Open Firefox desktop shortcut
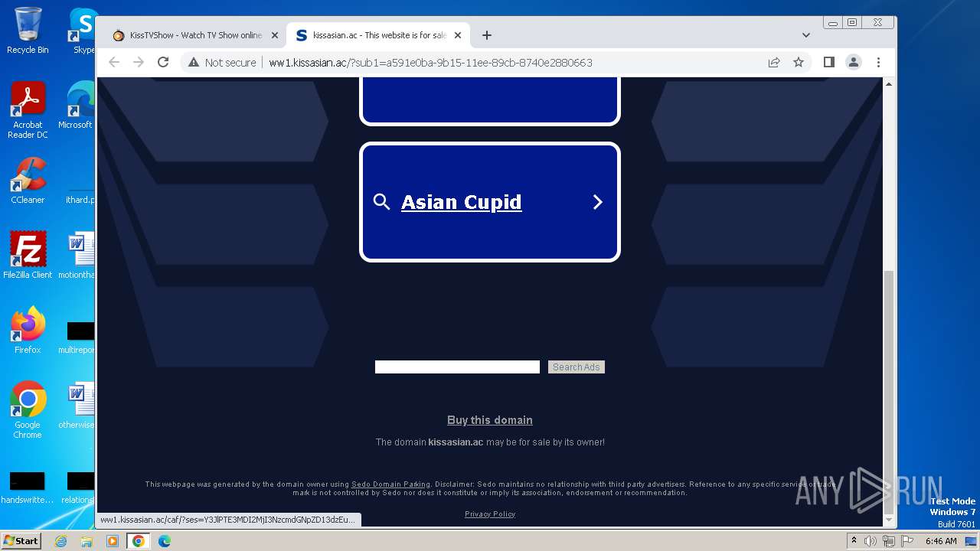Viewport: 980px width, 551px height. pyautogui.click(x=28, y=331)
